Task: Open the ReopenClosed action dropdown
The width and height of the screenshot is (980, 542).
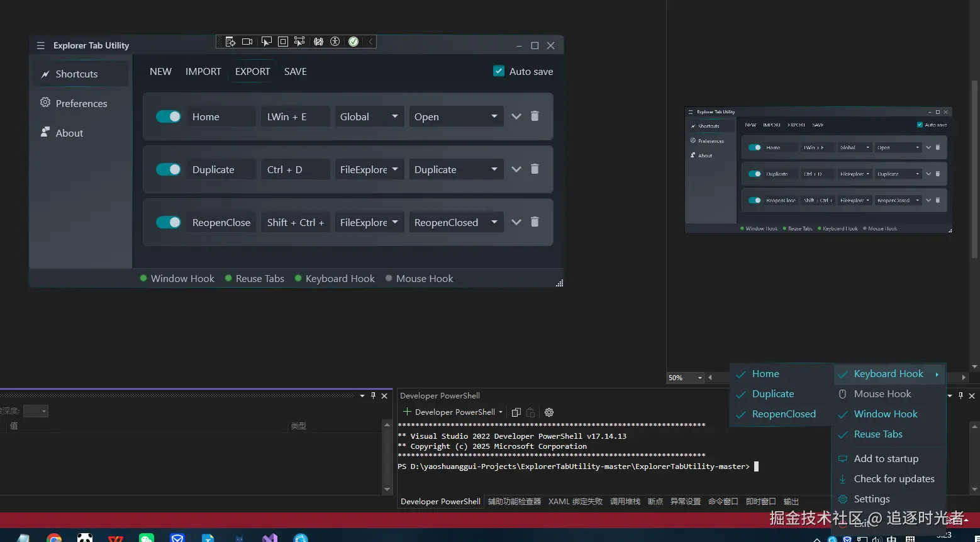Action: click(457, 222)
